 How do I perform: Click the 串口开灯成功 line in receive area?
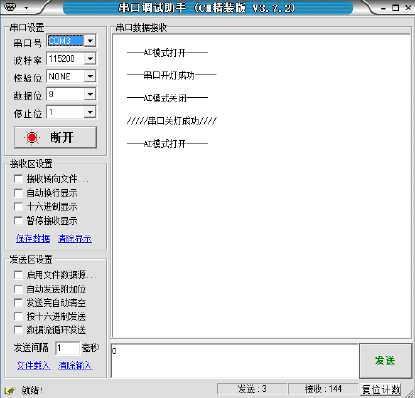pyautogui.click(x=172, y=75)
